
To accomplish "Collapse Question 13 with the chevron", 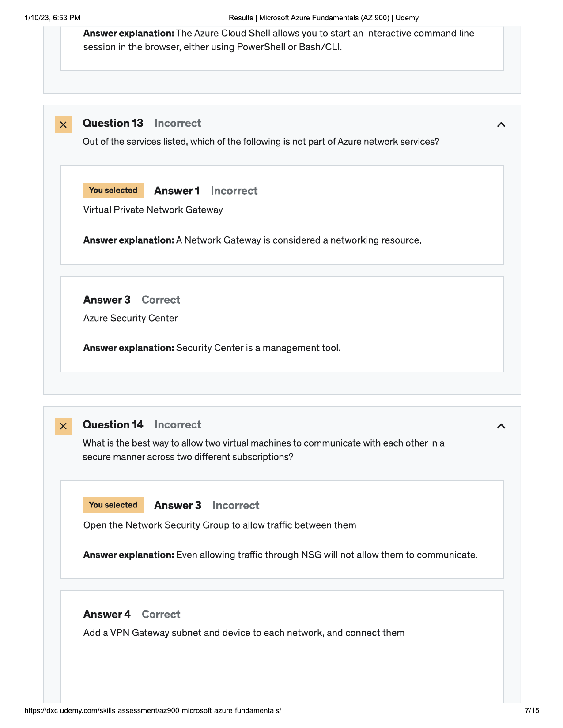I will [x=501, y=124].
